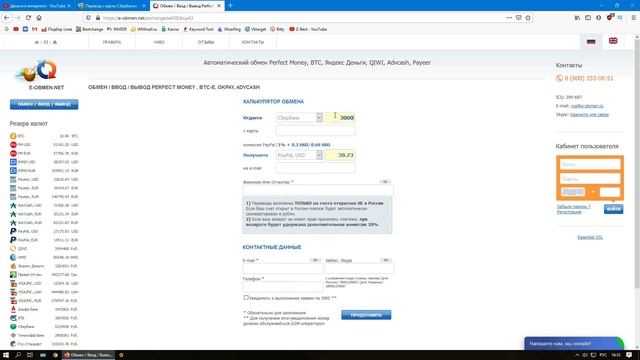Image resolution: width=640 pixels, height=360 pixels.
Task: Click the Телефон input field
Action: pyautogui.click(x=282, y=286)
